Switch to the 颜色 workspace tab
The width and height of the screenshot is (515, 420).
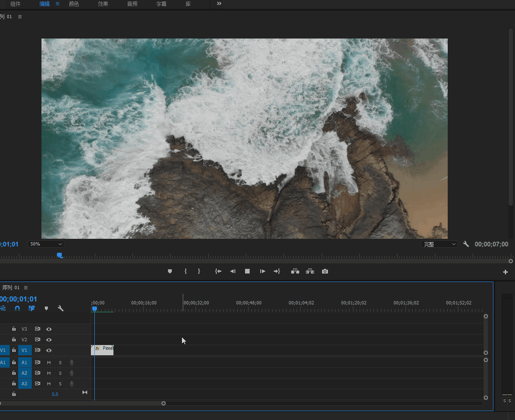click(74, 4)
